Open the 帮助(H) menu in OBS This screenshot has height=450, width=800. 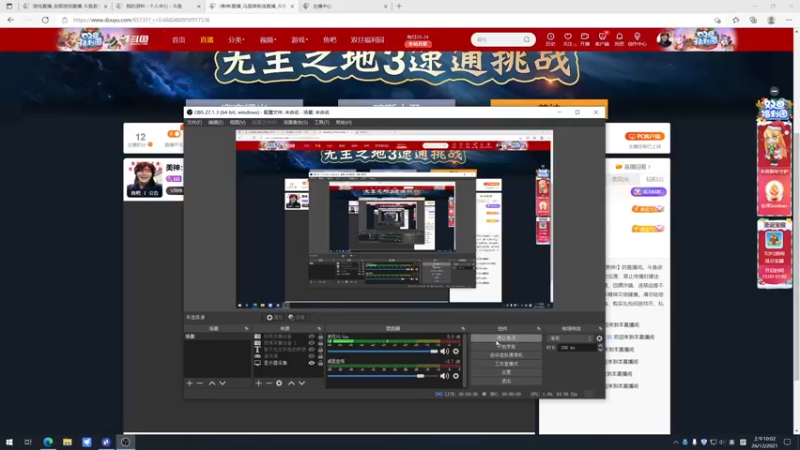point(344,122)
